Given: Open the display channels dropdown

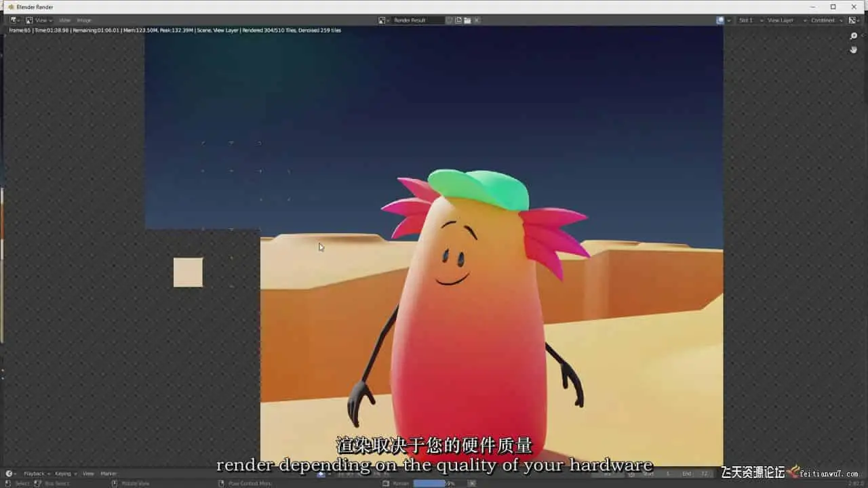Looking at the screenshot, I should [x=854, y=20].
